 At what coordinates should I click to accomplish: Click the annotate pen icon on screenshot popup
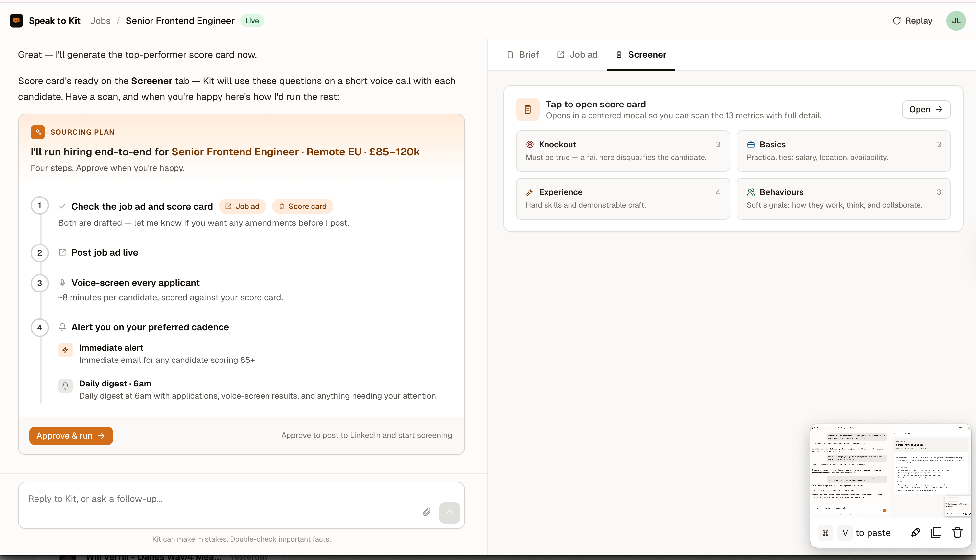coord(915,533)
